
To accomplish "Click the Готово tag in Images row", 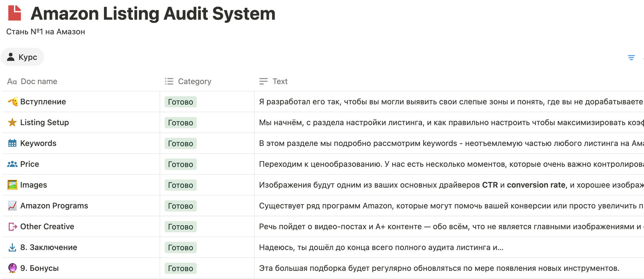I will pos(180,185).
